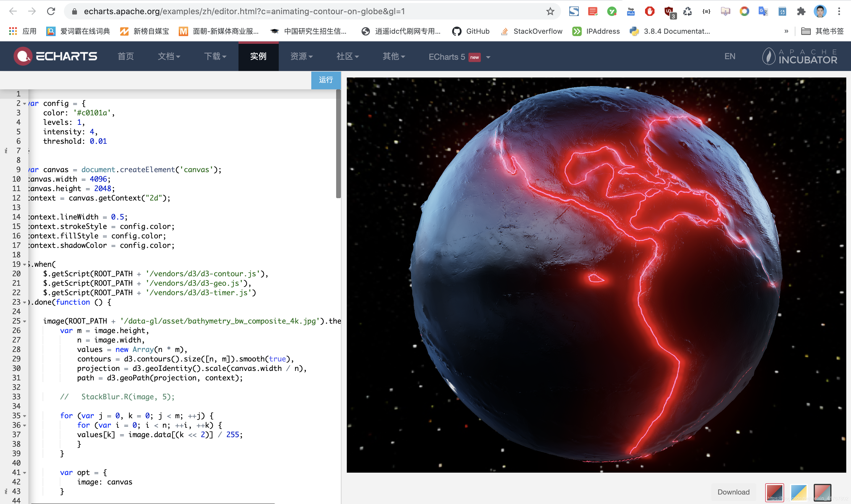Expand the 社区 navigation dropdown
The width and height of the screenshot is (851, 504).
[347, 56]
